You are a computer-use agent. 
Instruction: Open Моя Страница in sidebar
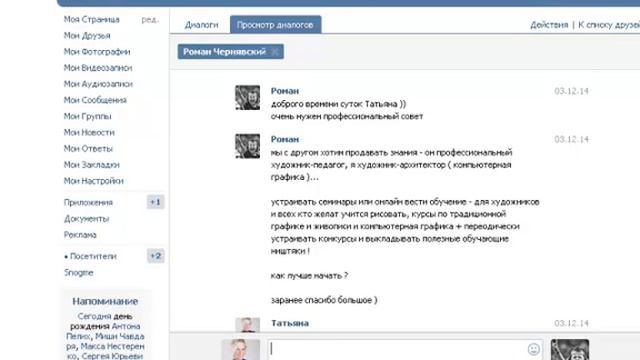(x=91, y=20)
